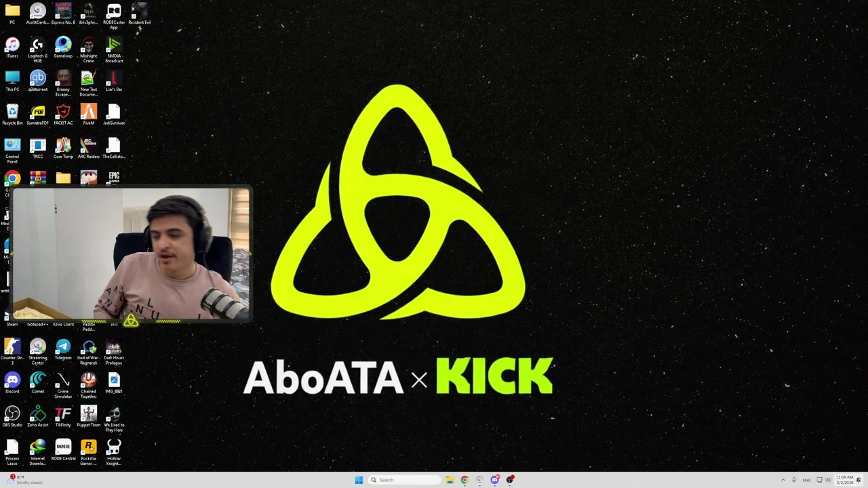This screenshot has height=488, width=868.
Task: Open This PC desktop icon
Action: pyautogui.click(x=12, y=81)
